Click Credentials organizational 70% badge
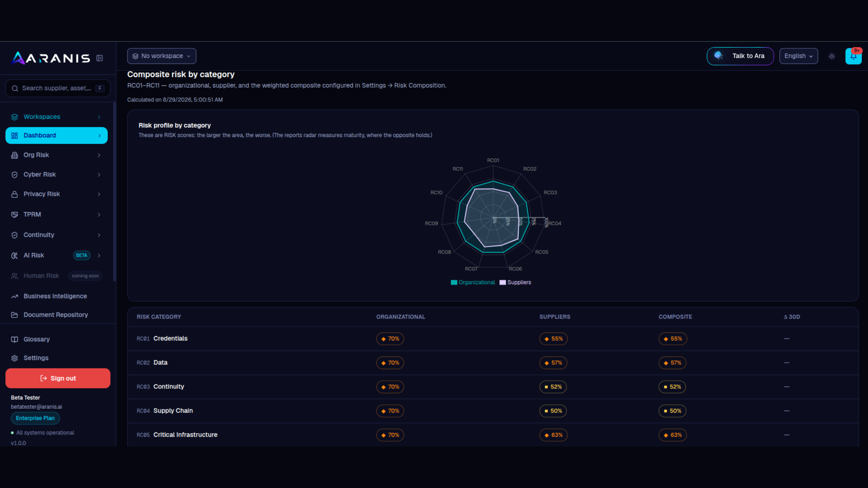868x488 pixels. click(390, 339)
